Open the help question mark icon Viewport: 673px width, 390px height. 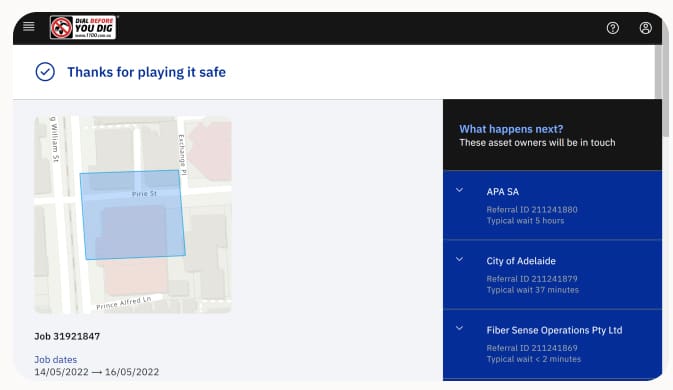pos(613,28)
